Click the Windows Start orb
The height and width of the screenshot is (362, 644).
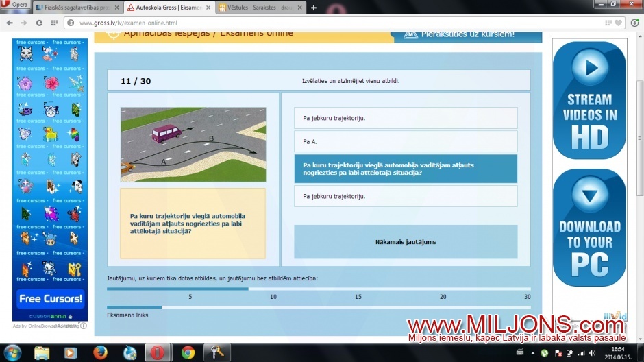(12, 352)
